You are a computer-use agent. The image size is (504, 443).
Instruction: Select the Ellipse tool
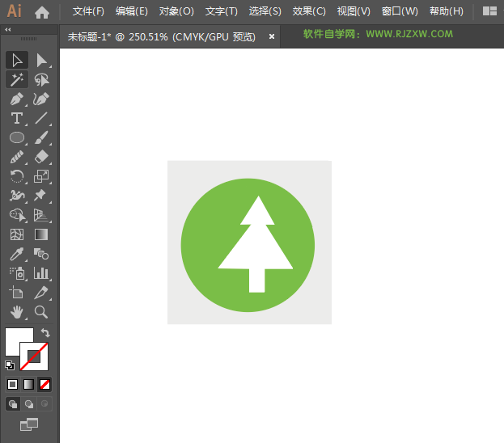click(17, 137)
